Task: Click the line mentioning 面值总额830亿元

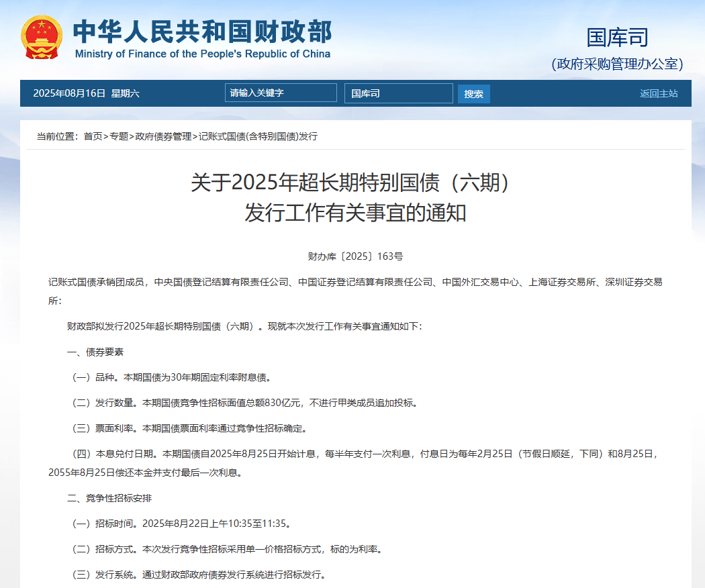Action: (x=244, y=403)
